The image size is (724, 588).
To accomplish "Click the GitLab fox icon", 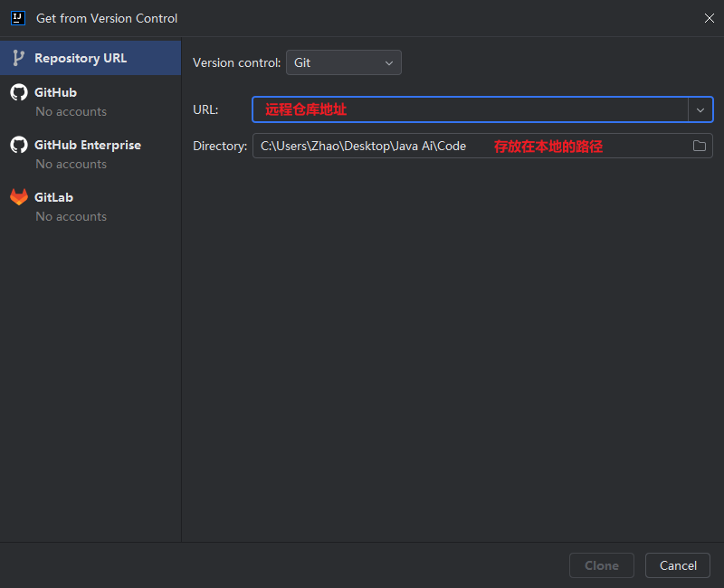I will click(x=19, y=197).
